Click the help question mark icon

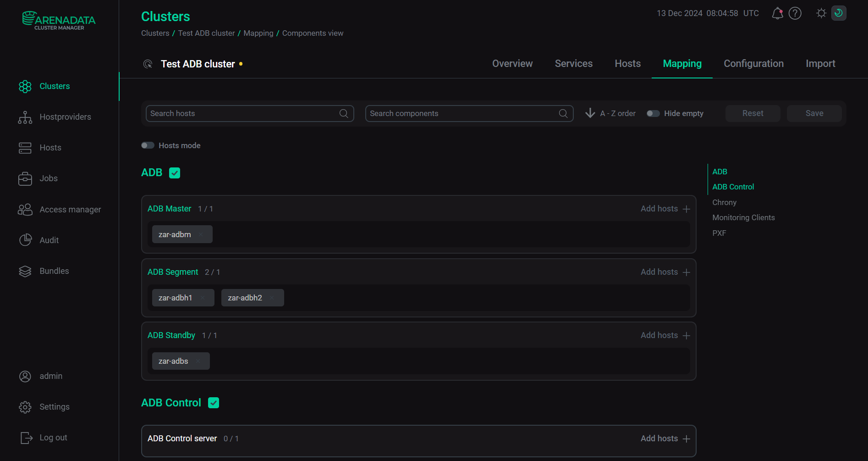795,13
